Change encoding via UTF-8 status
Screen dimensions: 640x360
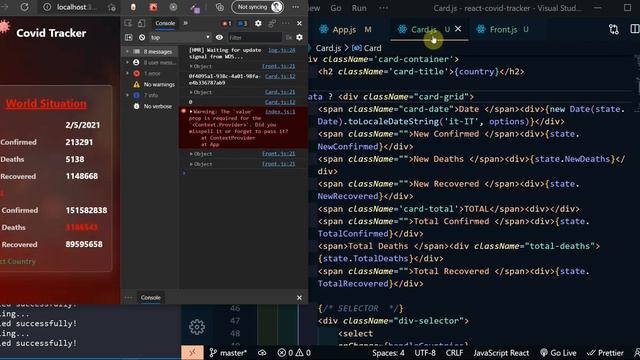(425, 353)
